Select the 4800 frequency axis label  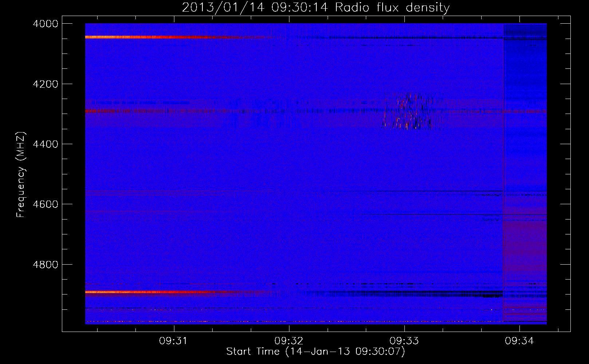point(46,265)
